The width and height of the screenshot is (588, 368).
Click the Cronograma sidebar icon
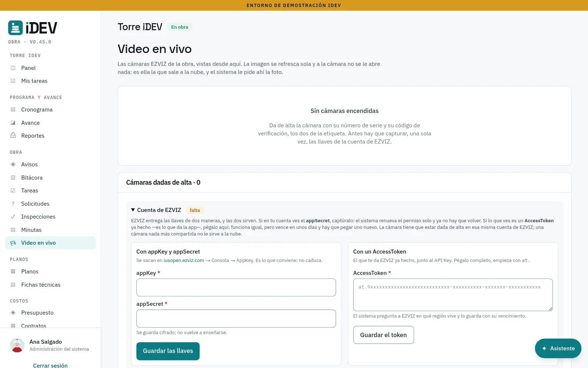tap(13, 110)
